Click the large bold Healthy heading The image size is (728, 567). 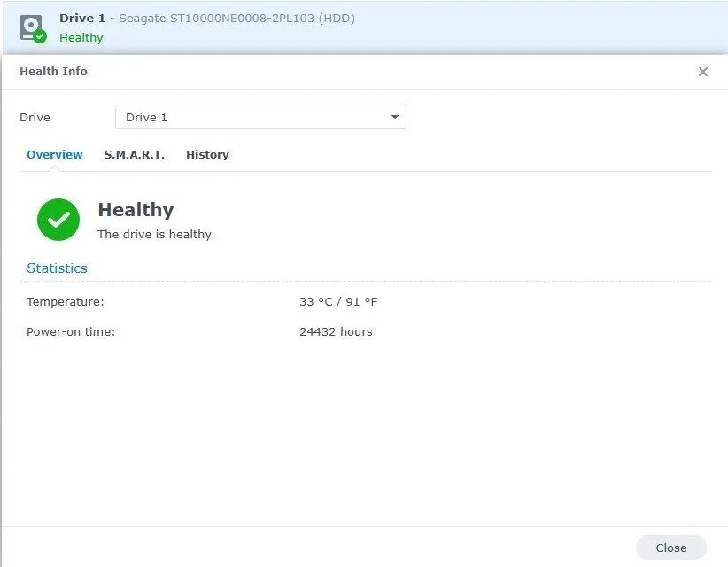[x=136, y=210]
